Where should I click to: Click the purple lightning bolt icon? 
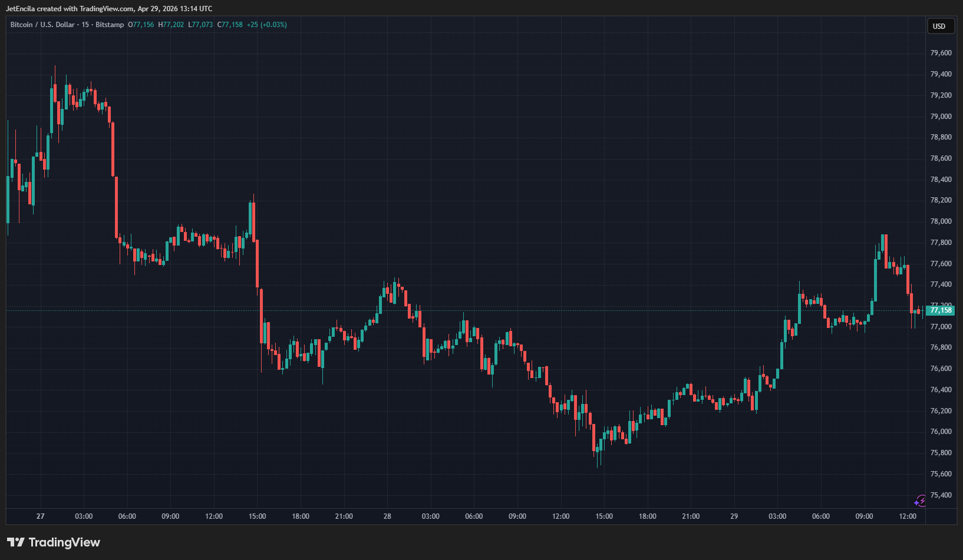919,502
